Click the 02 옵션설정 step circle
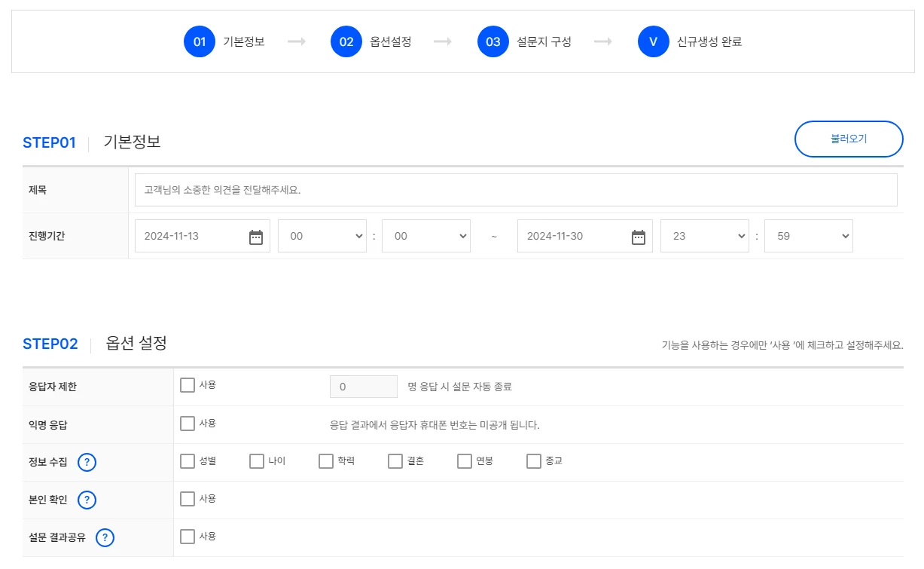Viewport: 924px width, 569px height. coord(346,41)
